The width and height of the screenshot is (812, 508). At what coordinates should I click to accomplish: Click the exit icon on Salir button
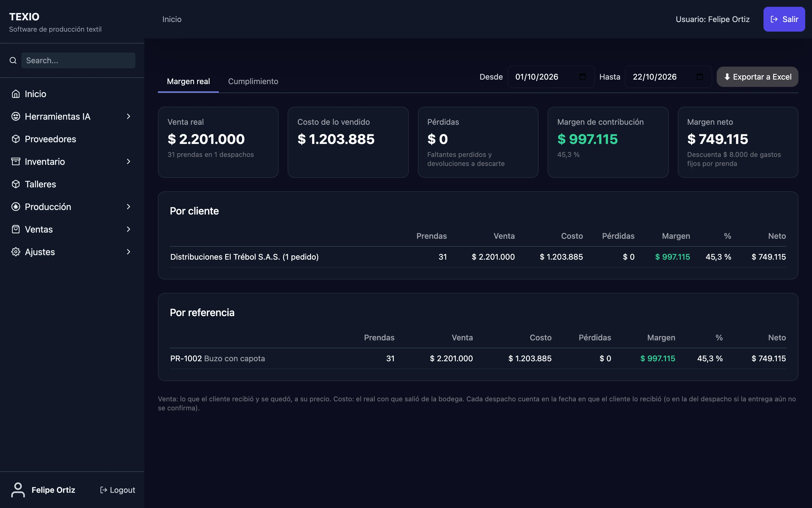(774, 19)
